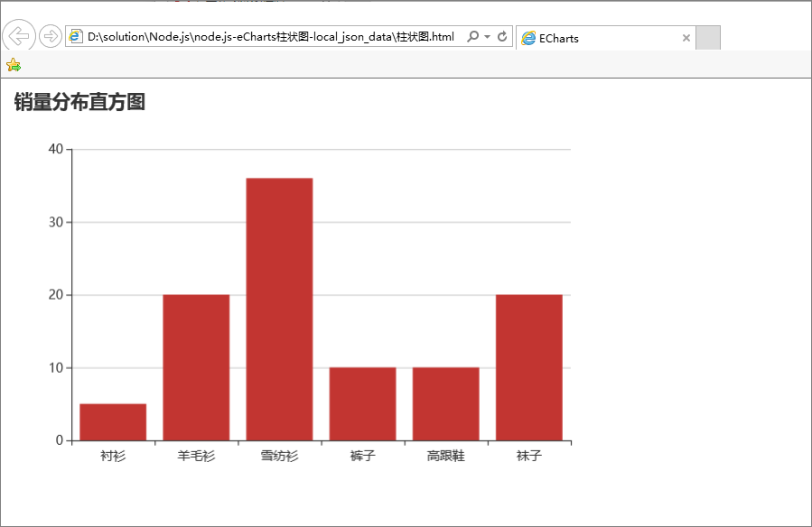This screenshot has height=527, width=812.
Task: Click the 雪纺衫 bar in chart
Action: (x=280, y=310)
